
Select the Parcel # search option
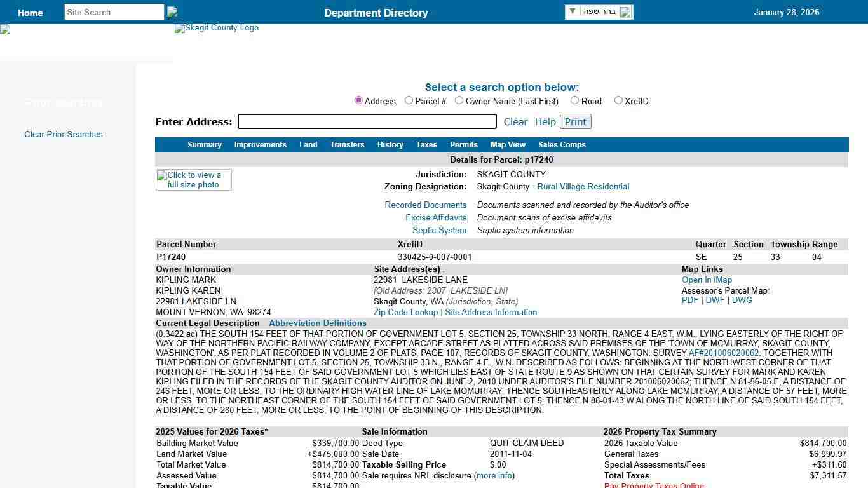point(409,100)
